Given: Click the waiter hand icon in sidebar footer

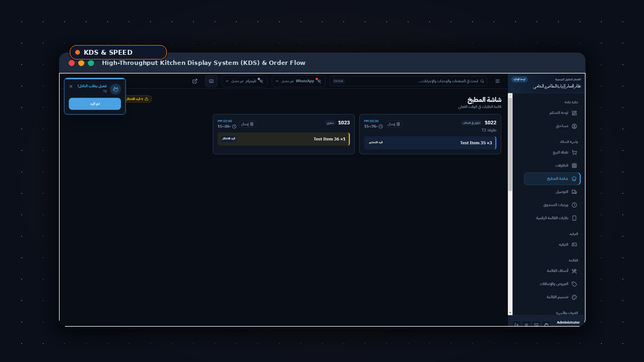Looking at the screenshot, I should [x=546, y=324].
